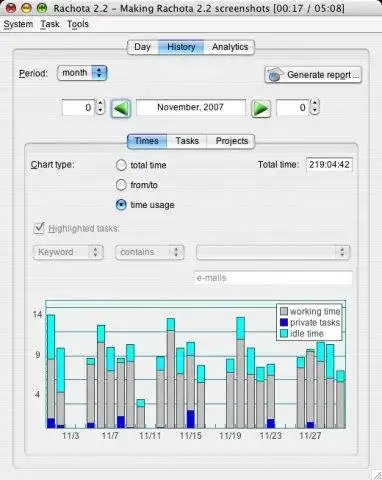Switch to the Analytics tab

[230, 47]
